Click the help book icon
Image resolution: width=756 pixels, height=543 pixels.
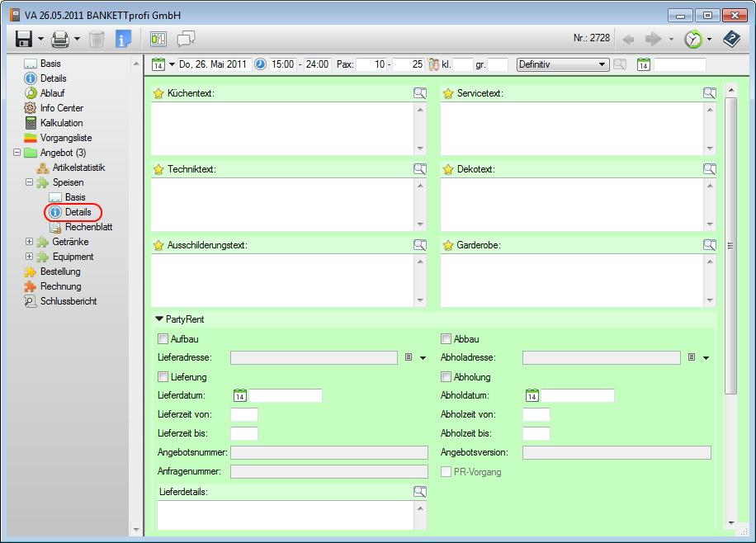(x=731, y=39)
